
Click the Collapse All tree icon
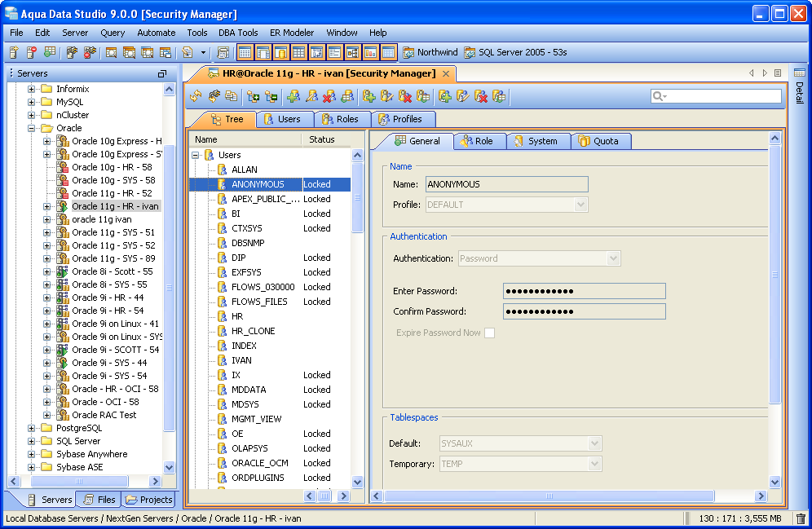tap(271, 96)
